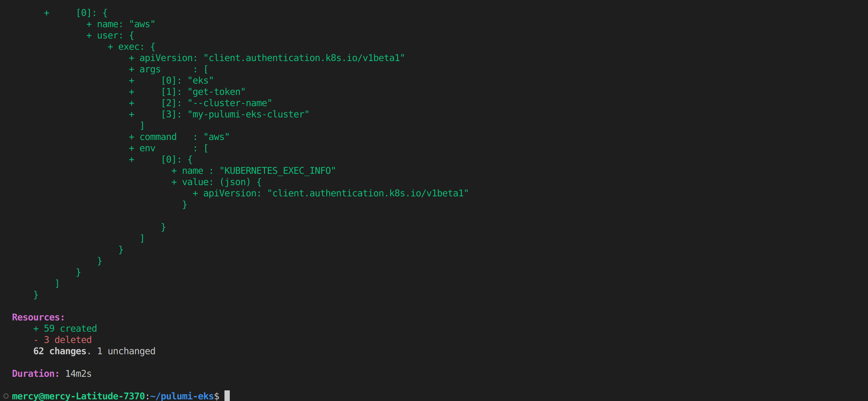Click the terminal cursor block after the prompt
The height and width of the screenshot is (401, 868).
(227, 396)
